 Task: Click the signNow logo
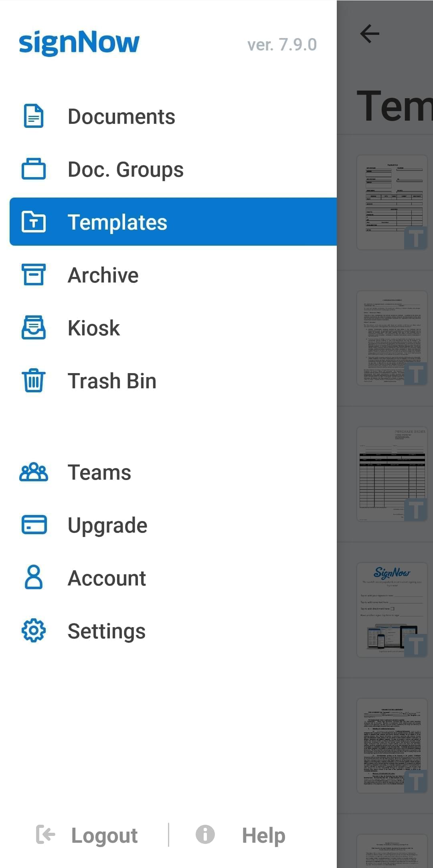point(79,42)
